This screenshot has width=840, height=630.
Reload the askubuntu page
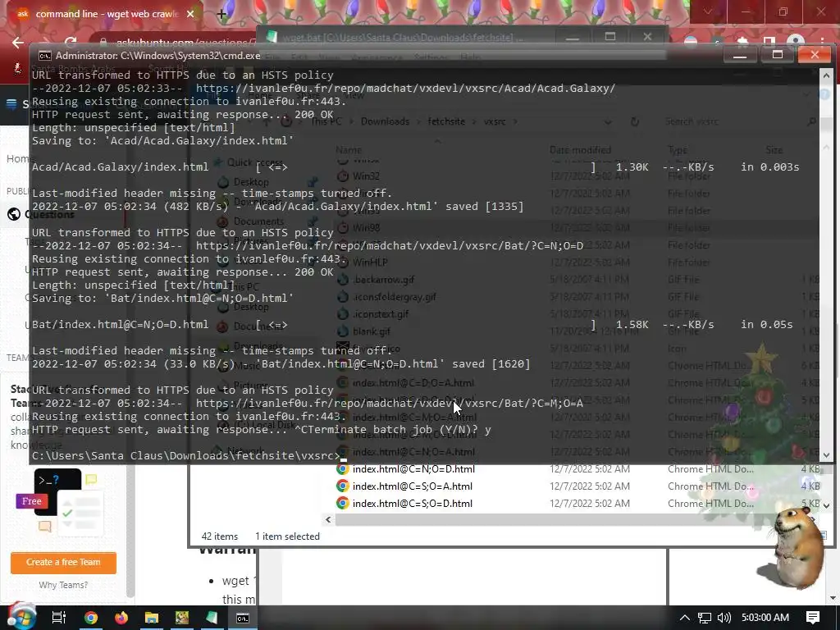[x=71, y=43]
